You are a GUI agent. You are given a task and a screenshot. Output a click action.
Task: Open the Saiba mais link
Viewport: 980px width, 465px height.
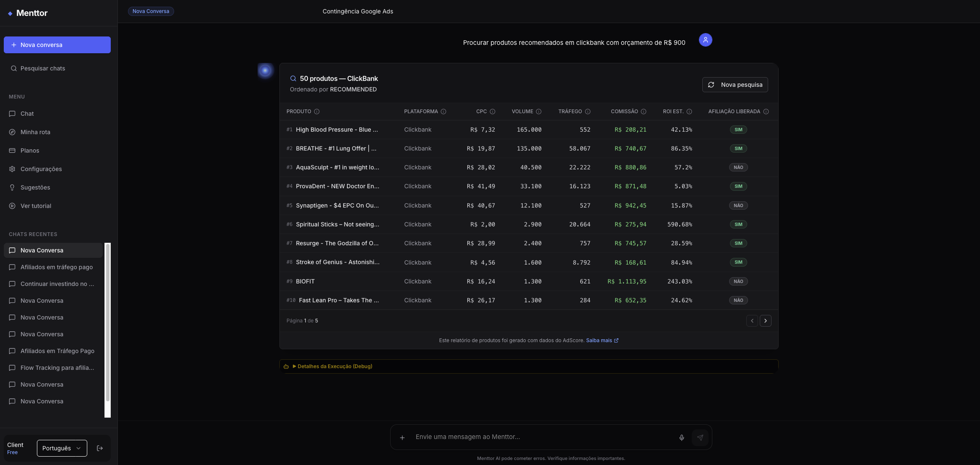(602, 340)
